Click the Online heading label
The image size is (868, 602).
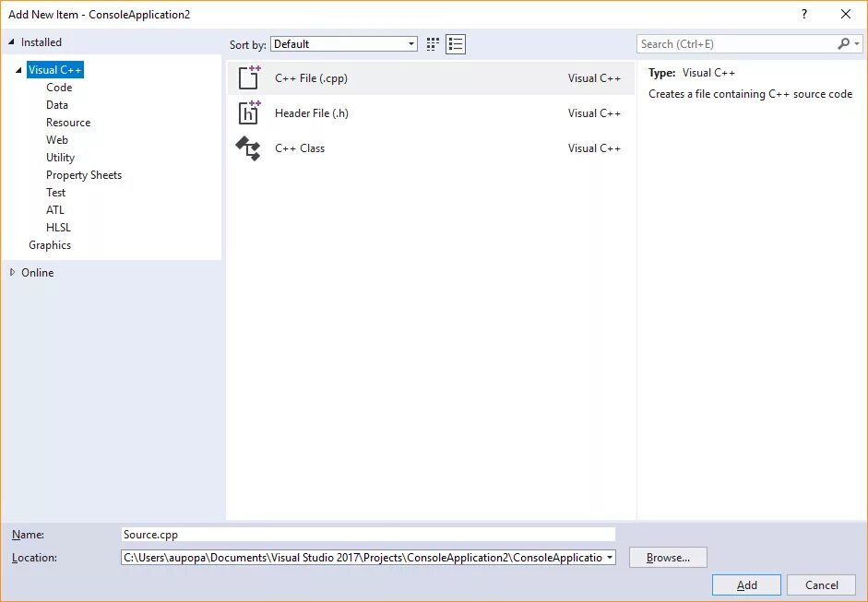coord(37,272)
